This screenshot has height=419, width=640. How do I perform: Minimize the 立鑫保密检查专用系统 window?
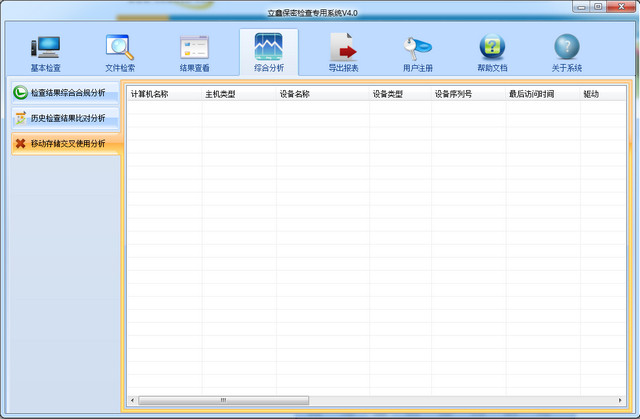581,6
